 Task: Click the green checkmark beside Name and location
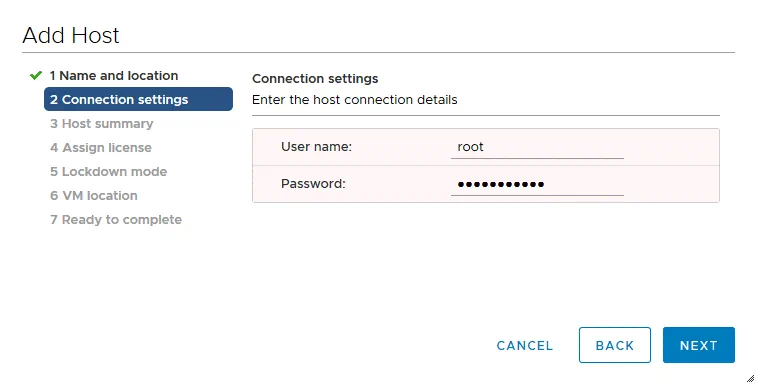click(36, 75)
